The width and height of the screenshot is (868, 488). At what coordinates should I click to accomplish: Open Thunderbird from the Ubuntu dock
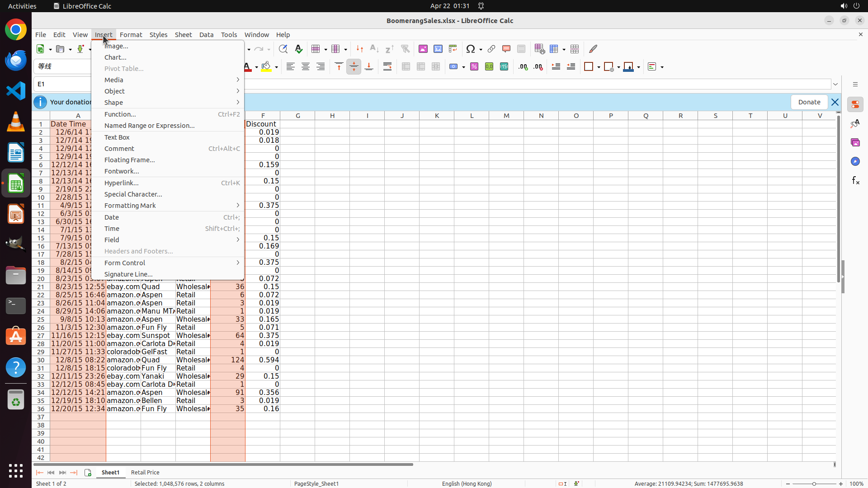click(x=16, y=60)
